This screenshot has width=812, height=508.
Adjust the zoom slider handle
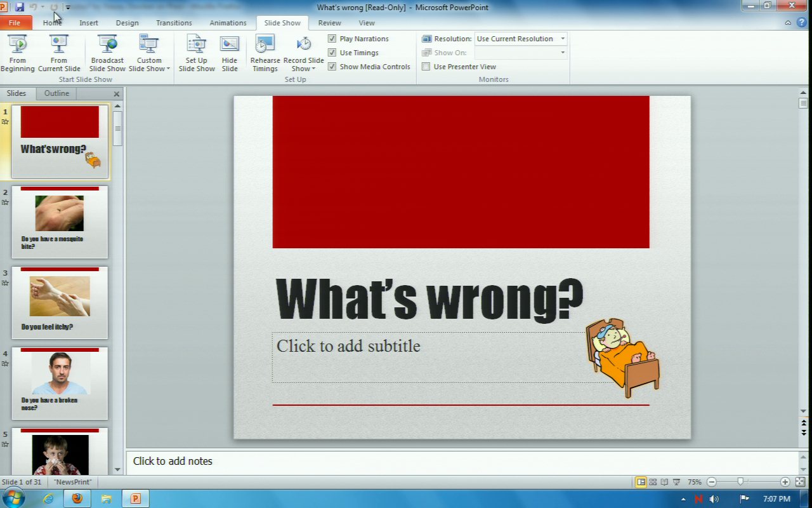click(740, 482)
